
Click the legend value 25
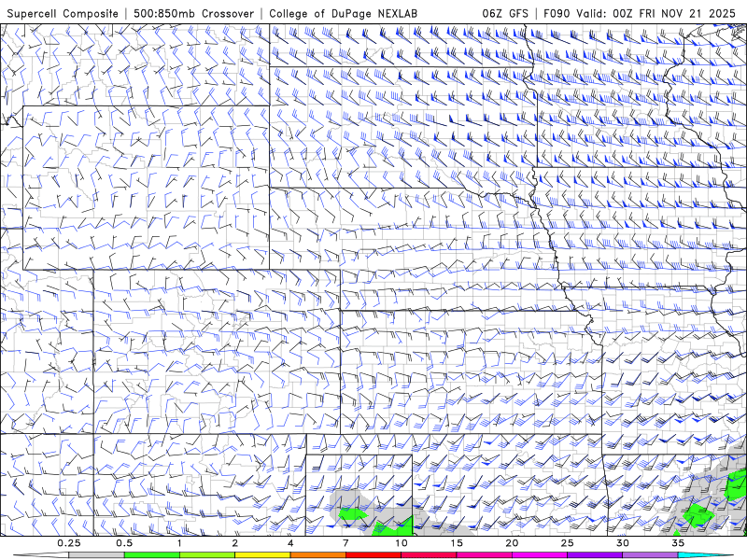pyautogui.click(x=567, y=543)
